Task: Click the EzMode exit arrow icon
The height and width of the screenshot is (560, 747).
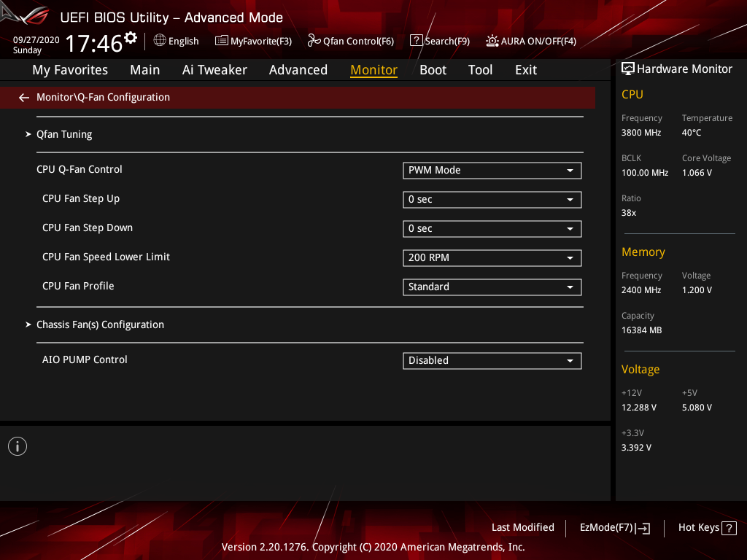Action: click(643, 528)
